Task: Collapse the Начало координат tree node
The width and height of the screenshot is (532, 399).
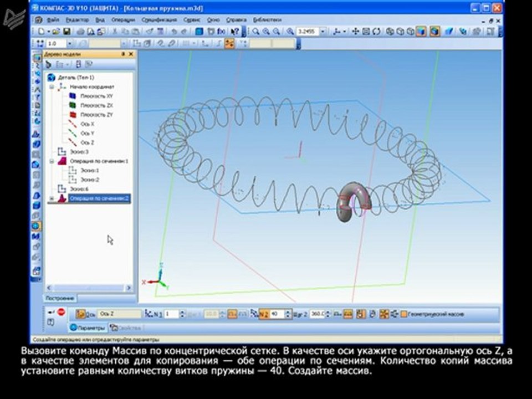Action: pyautogui.click(x=52, y=87)
